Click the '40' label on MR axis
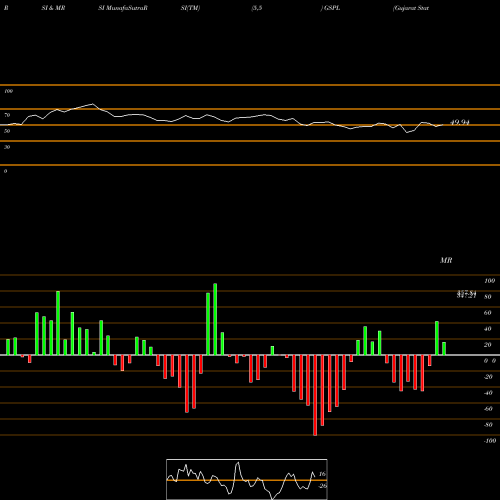Screen dimensions: 500x500 click(488, 329)
